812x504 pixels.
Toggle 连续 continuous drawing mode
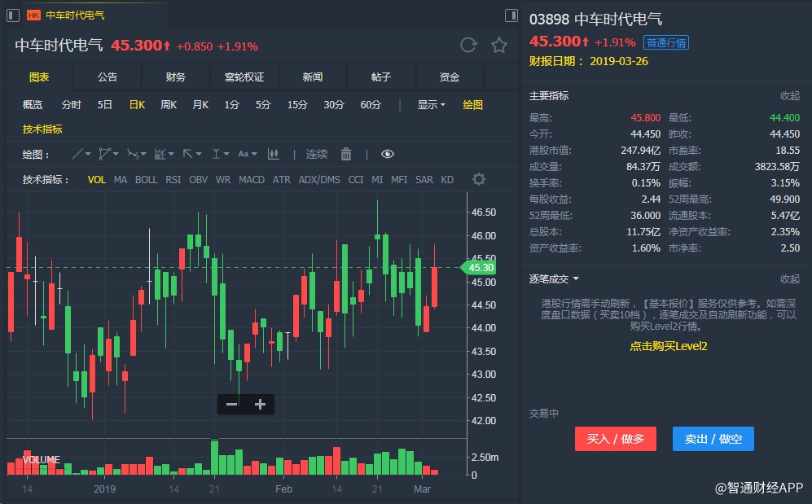(x=316, y=154)
